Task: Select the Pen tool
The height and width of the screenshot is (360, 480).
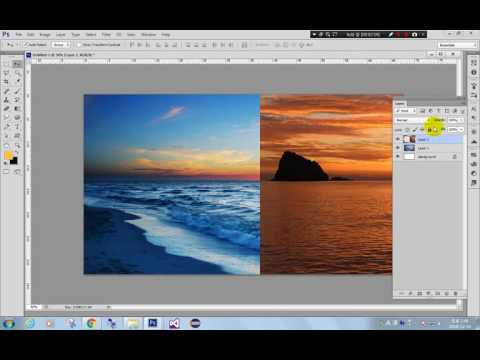Action: pos(6,127)
